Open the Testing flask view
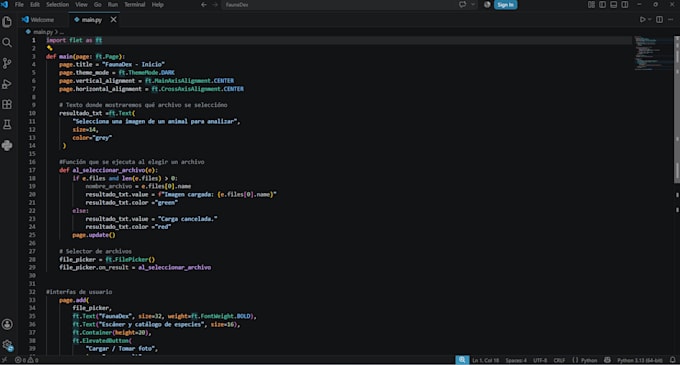The height and width of the screenshot is (365, 680). pyautogui.click(x=7, y=125)
